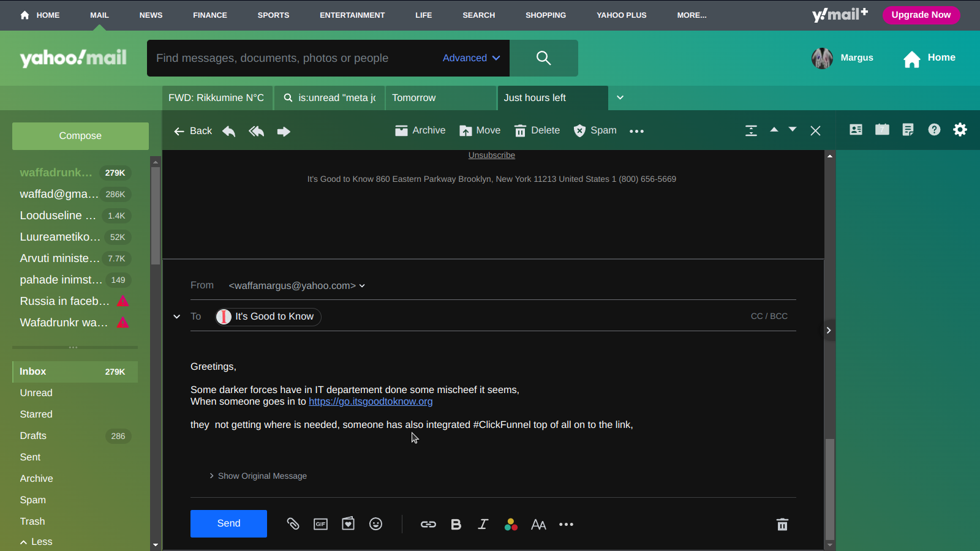Switch to the Tomorrow tab
This screenshot has width=980, height=551.
(440, 98)
